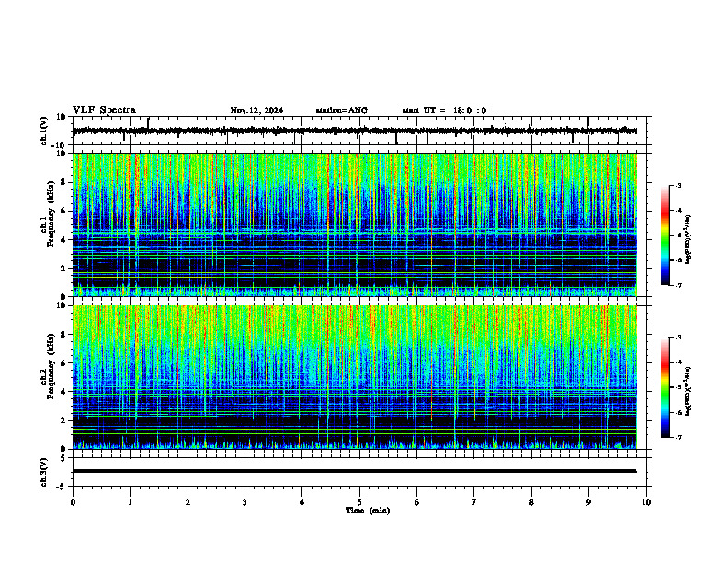The width and height of the screenshot is (728, 563).
Task: Click the "-7" label on ch.1 color bar
Action: tap(677, 285)
